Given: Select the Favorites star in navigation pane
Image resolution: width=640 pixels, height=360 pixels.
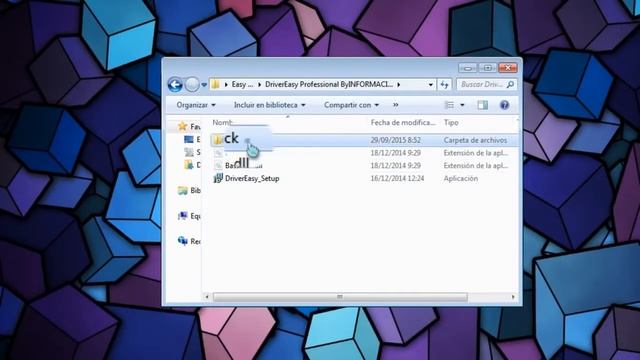Looking at the screenshot, I should tap(182, 127).
